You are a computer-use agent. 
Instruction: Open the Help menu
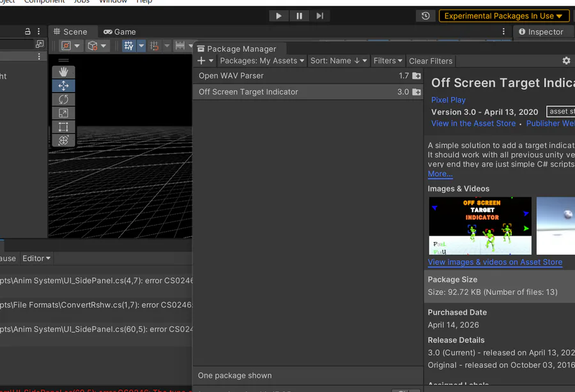[x=144, y=1]
